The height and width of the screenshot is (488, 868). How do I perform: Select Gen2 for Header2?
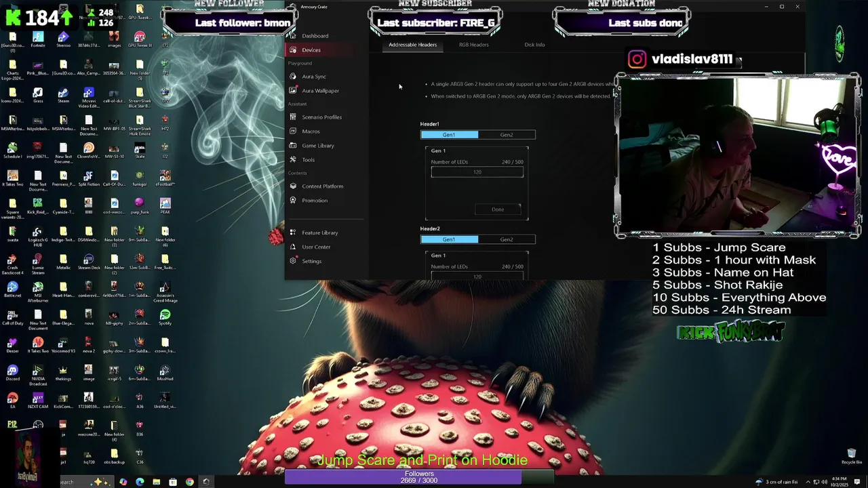507,239
